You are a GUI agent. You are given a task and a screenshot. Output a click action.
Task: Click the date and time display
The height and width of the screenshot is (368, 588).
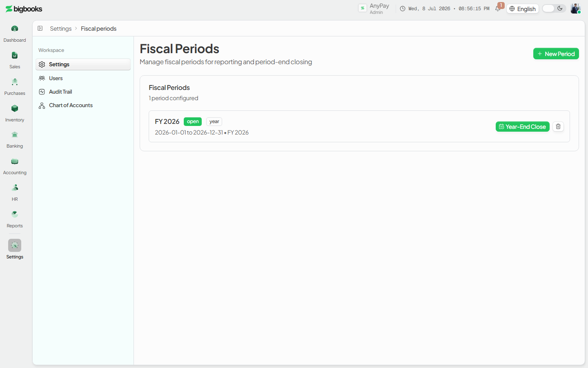click(x=448, y=9)
